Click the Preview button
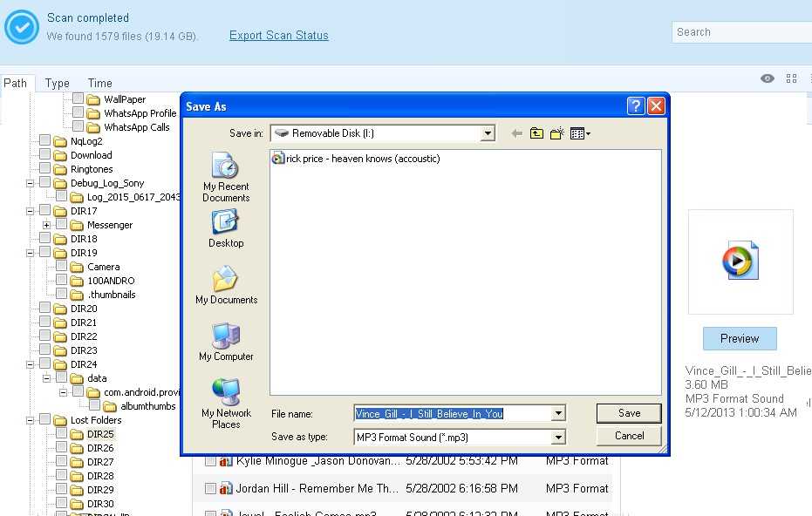This screenshot has height=516, width=812. tap(740, 338)
